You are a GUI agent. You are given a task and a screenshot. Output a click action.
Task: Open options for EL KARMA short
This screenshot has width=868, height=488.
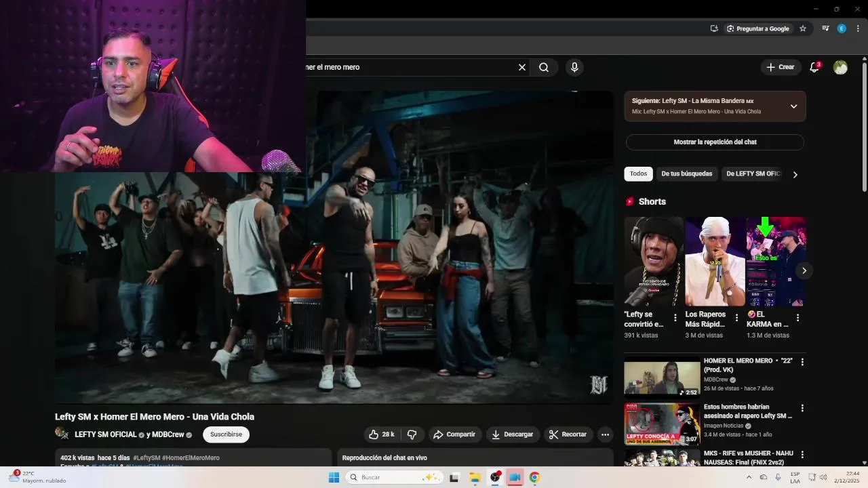[x=797, y=318]
